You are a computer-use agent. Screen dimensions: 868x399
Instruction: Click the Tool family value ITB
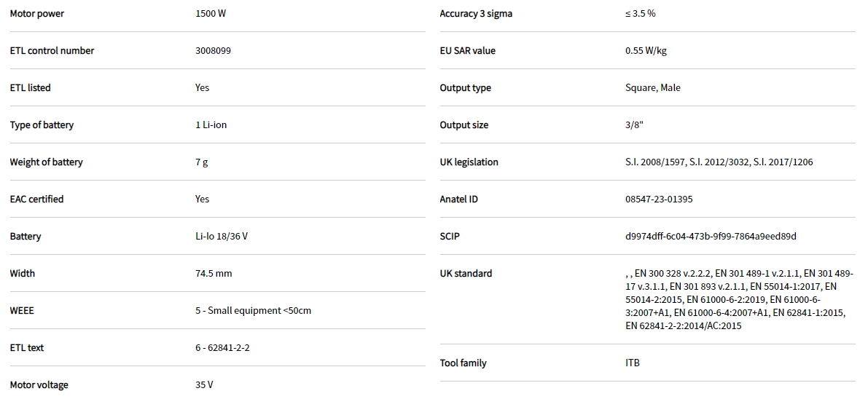(x=632, y=363)
